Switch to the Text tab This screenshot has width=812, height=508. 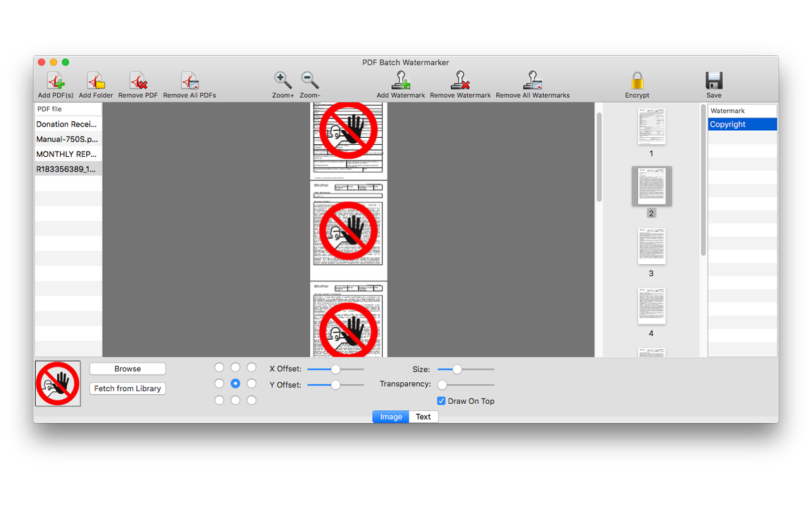point(423,417)
